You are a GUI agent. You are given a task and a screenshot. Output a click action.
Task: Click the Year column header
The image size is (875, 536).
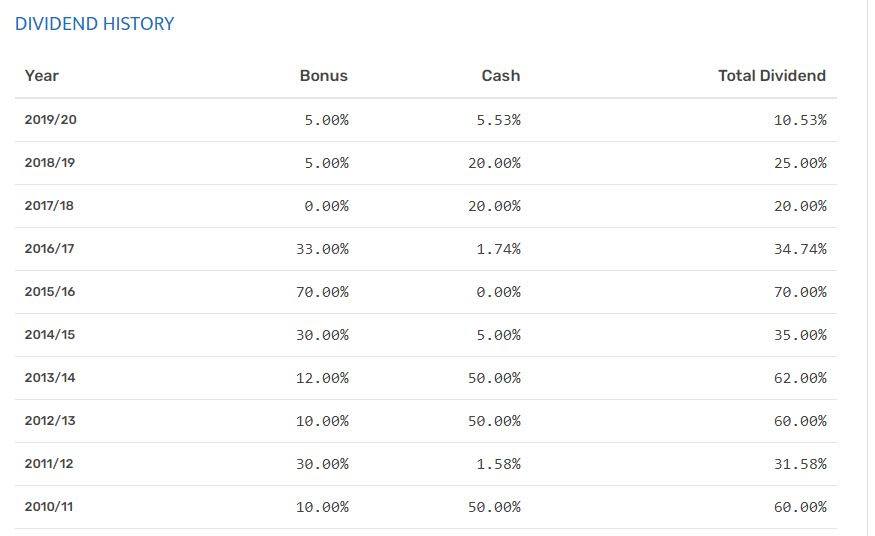point(42,76)
